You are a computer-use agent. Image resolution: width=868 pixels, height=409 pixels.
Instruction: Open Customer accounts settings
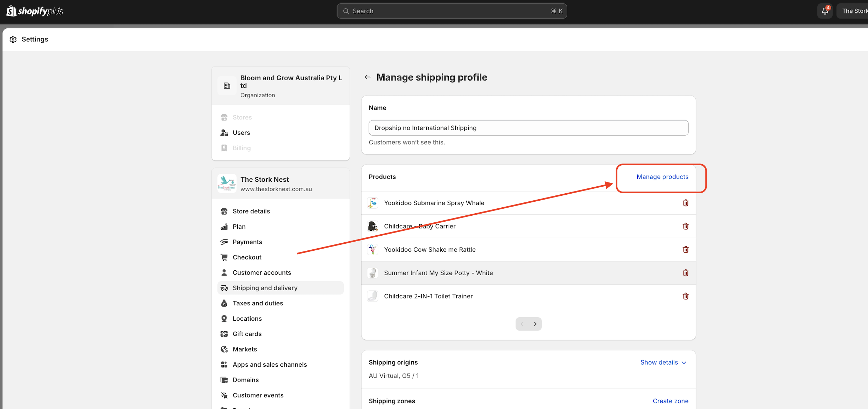[x=281, y=272]
